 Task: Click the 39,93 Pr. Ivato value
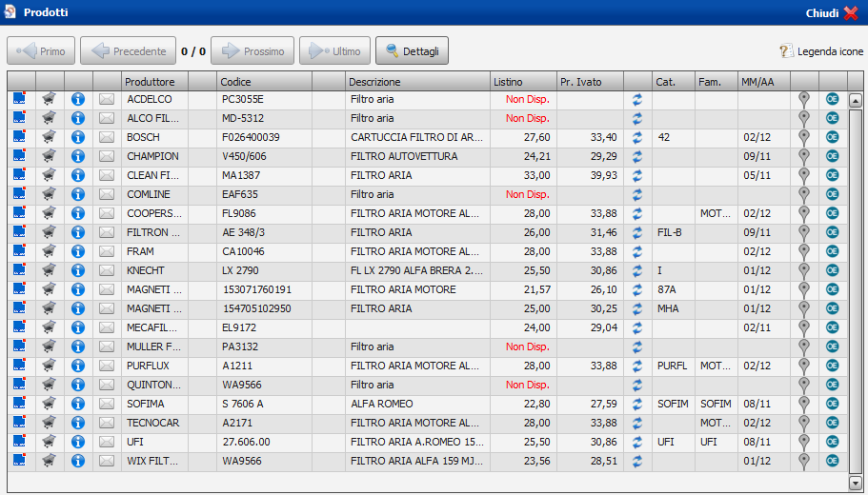click(590, 175)
